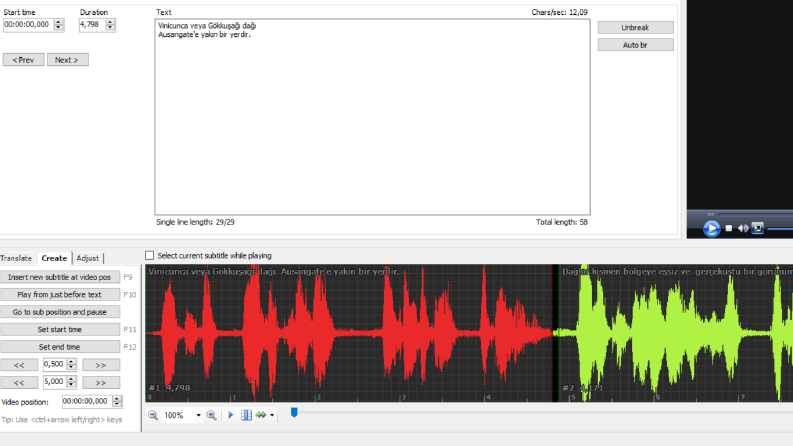Click the small rewind icon above play
Screen dimensions: 793x446
[711, 214]
